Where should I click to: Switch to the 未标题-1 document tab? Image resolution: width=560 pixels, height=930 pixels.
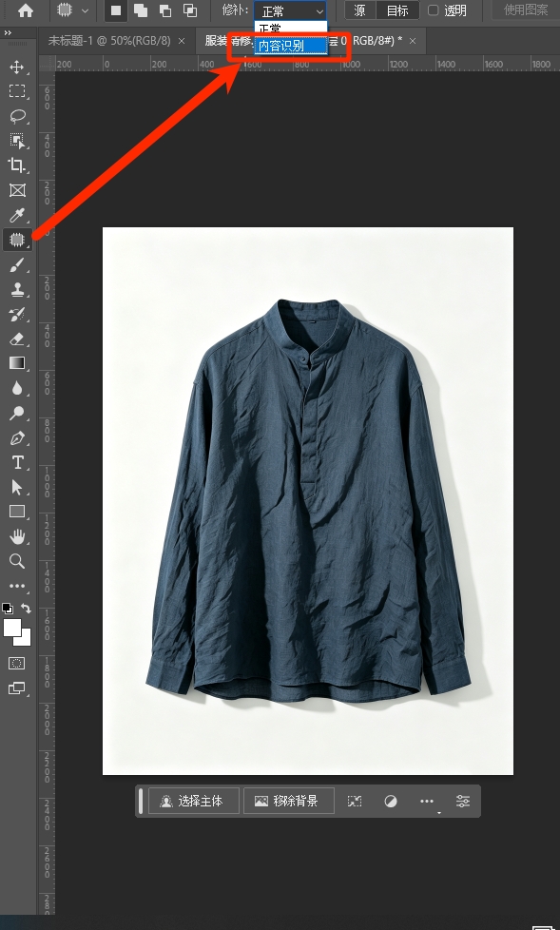coord(109,40)
